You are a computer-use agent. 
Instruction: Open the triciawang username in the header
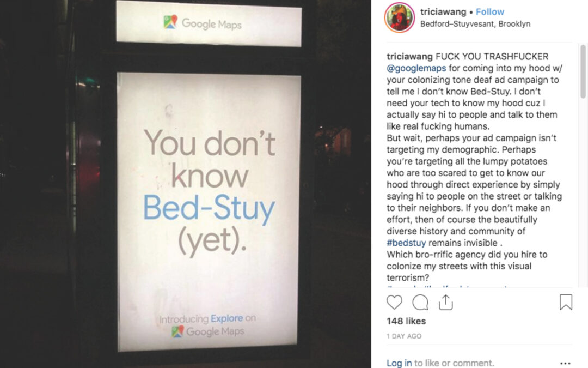[x=443, y=12]
